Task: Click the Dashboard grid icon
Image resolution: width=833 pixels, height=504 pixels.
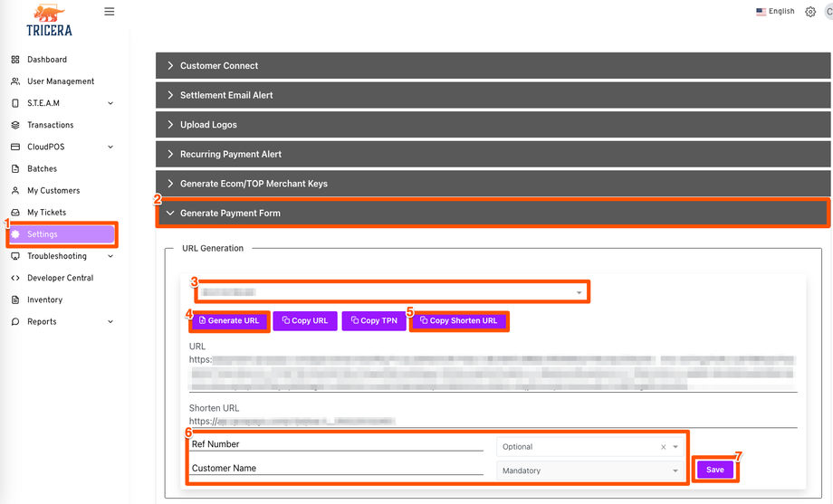Action: click(15, 60)
